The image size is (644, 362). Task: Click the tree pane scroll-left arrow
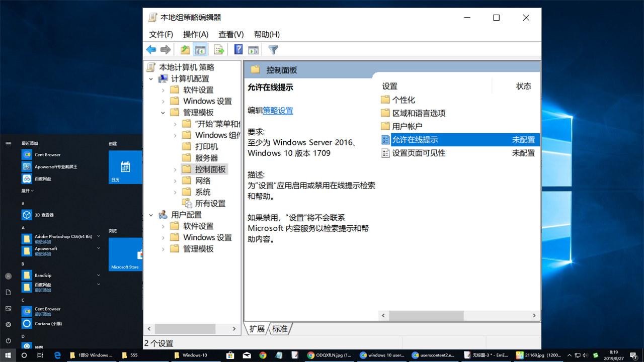point(148,329)
